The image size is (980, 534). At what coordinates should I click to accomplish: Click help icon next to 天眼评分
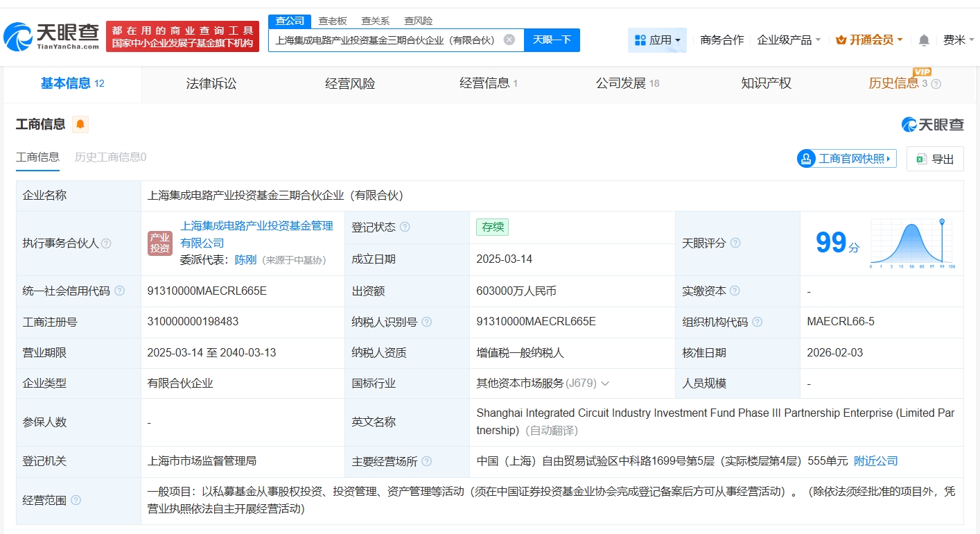pos(735,243)
